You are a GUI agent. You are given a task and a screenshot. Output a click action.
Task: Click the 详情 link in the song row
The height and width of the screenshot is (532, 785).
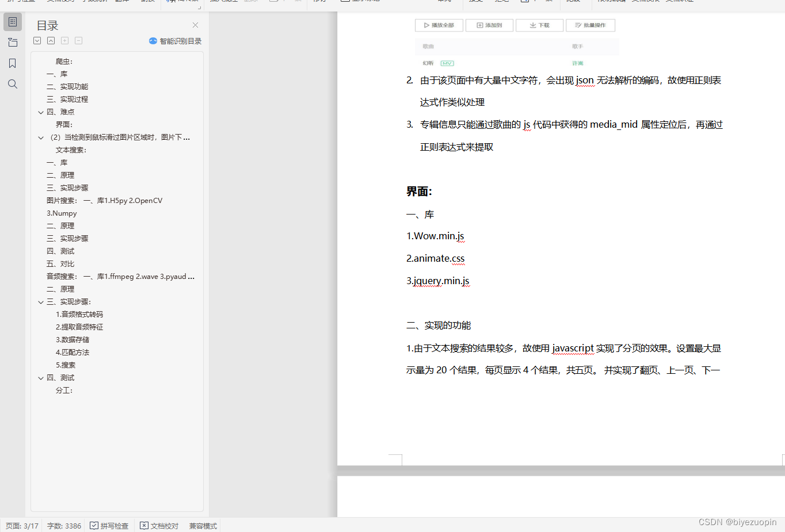tap(577, 63)
